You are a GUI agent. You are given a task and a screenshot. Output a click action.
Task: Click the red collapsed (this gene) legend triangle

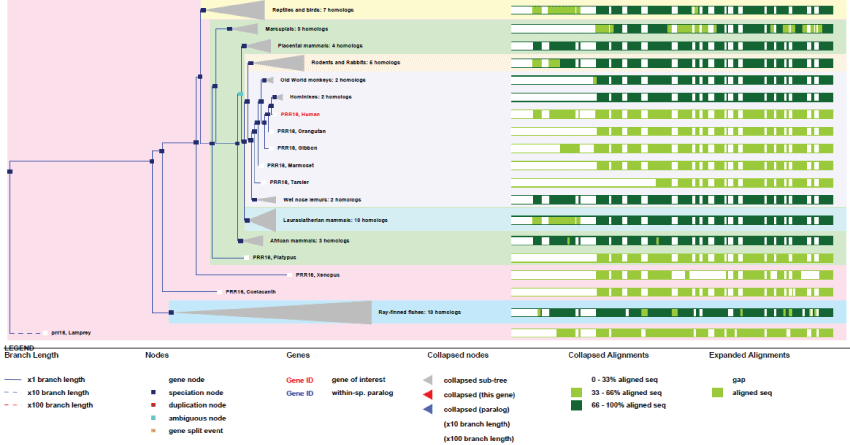coord(429,394)
